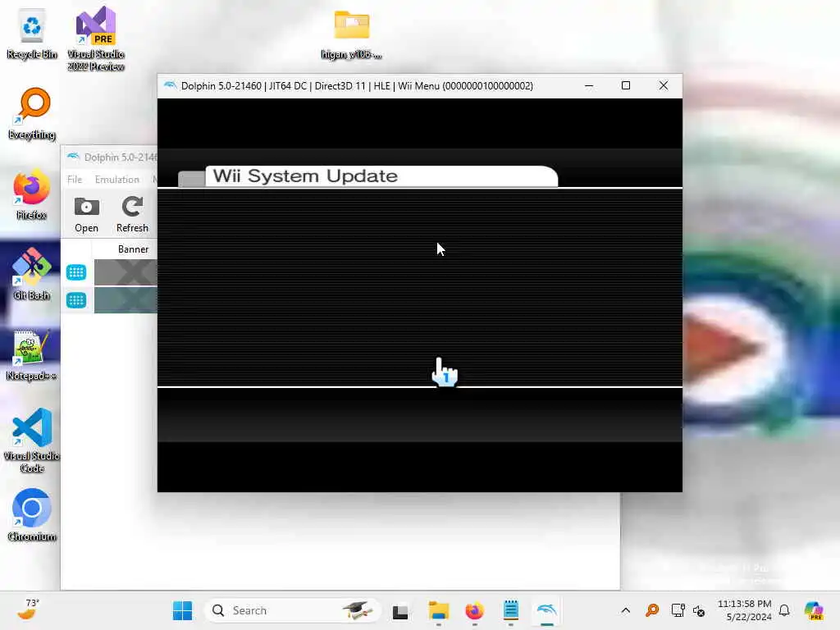Open the Copilot preview icon in taskbar

[x=813, y=610]
